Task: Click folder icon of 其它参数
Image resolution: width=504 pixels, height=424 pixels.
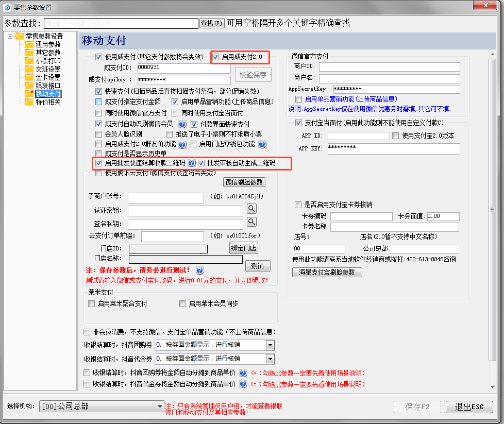Action: coord(29,53)
